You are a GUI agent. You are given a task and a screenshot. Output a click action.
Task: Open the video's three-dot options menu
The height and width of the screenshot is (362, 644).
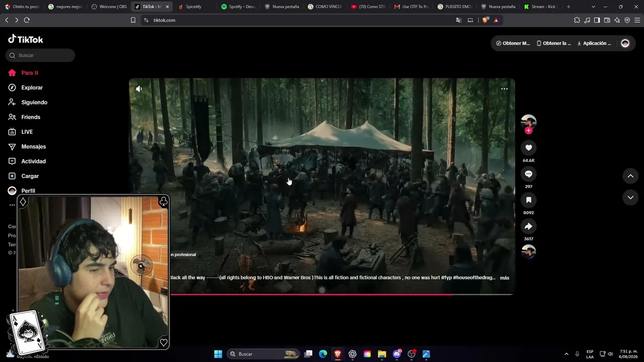504,88
